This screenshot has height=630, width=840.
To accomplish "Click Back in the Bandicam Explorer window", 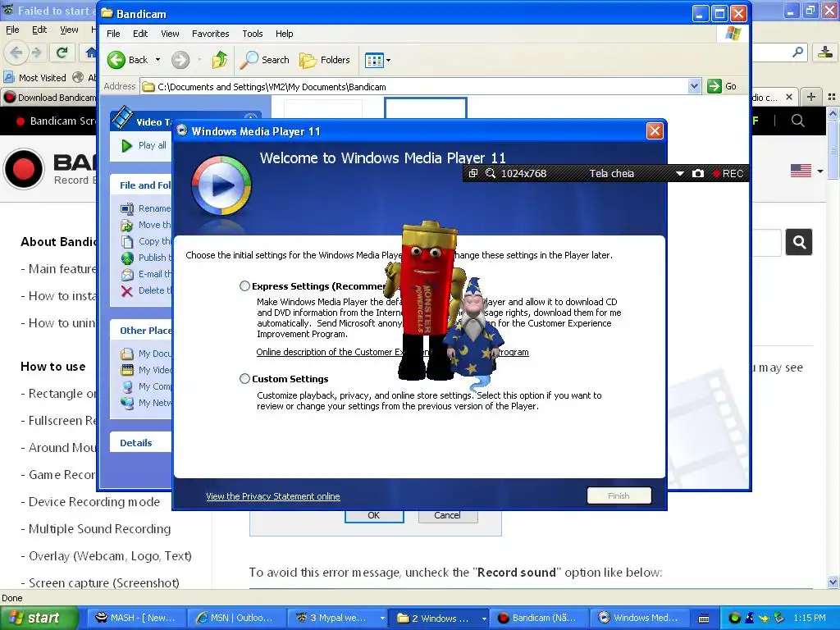I will point(128,60).
